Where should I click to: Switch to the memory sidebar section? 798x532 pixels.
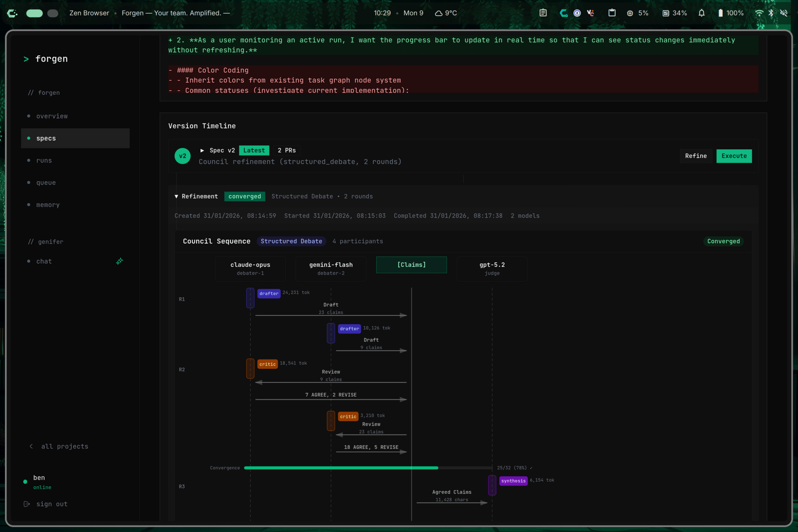click(48, 205)
